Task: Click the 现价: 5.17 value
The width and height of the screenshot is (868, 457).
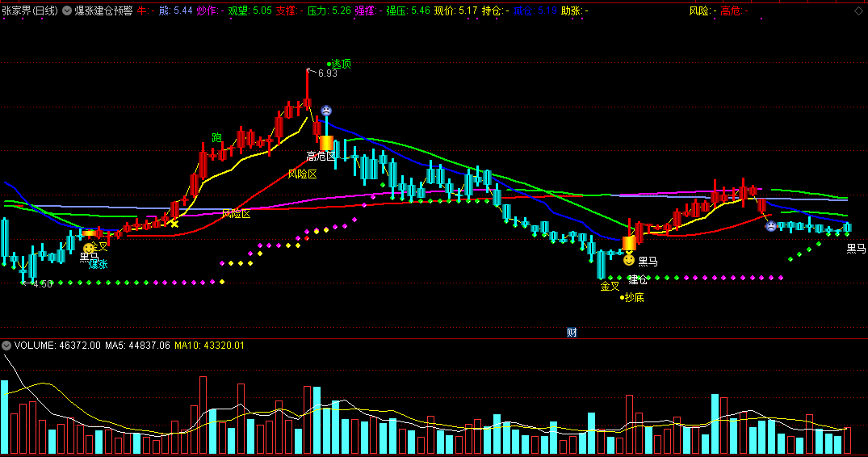Action: coord(455,10)
